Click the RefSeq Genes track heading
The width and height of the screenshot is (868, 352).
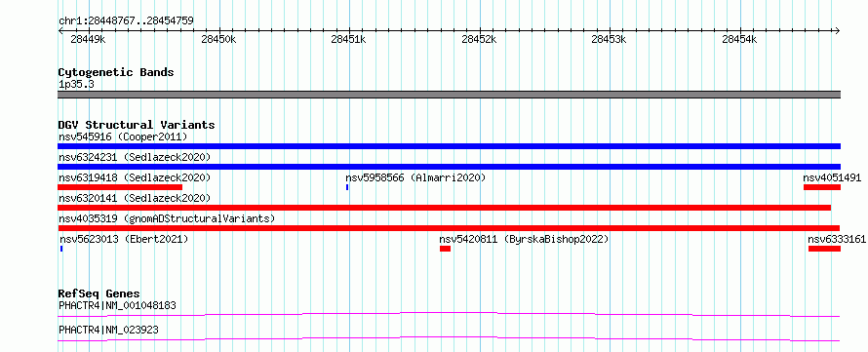[99, 293]
